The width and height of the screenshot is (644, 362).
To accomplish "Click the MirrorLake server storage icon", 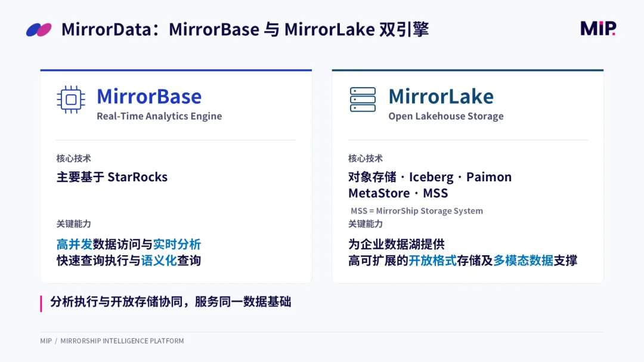I will point(363,100).
